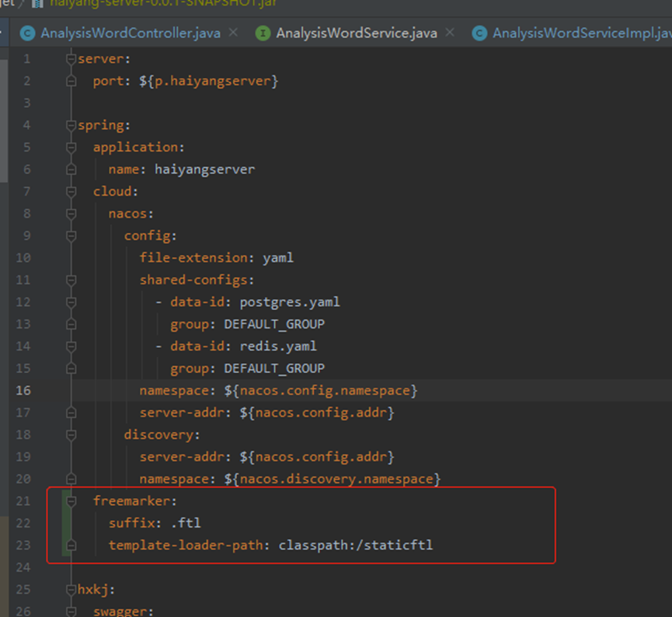Collapse the redis.yaml data-id fold marker
The height and width of the screenshot is (617, 672).
coord(71,347)
